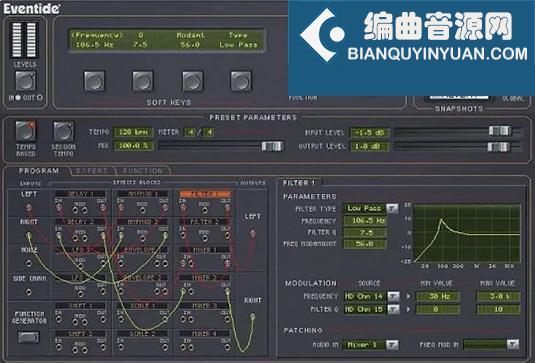Click the Filter 2 OUT jack
This screenshot has height=363, width=535.
pos(227,235)
